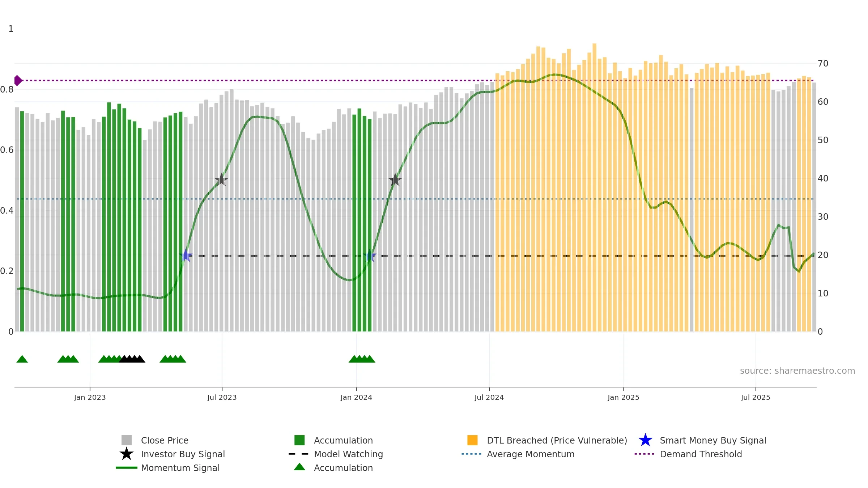Screen dimensions: 868x488
Task: Click the Jul 2024 axis label
Action: coord(489,398)
